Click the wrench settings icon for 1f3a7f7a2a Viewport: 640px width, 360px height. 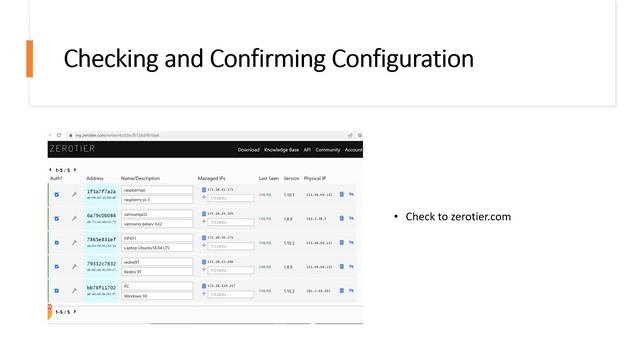coord(74,195)
